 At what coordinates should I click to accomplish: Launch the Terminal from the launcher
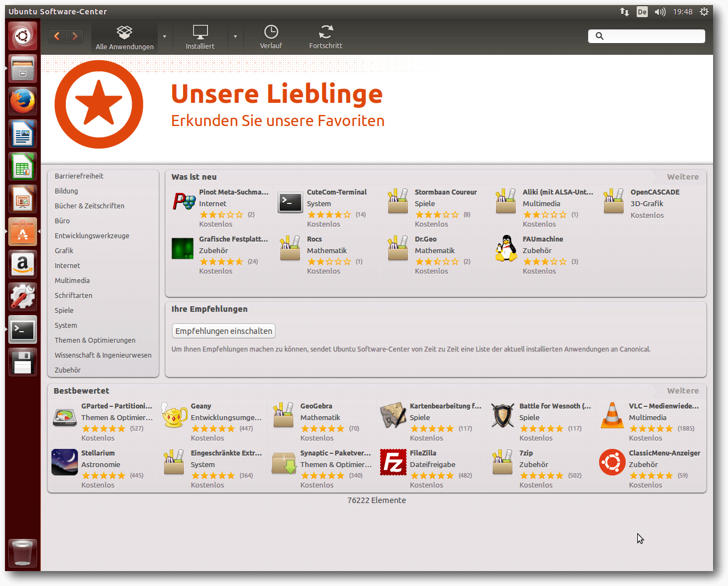pyautogui.click(x=23, y=330)
